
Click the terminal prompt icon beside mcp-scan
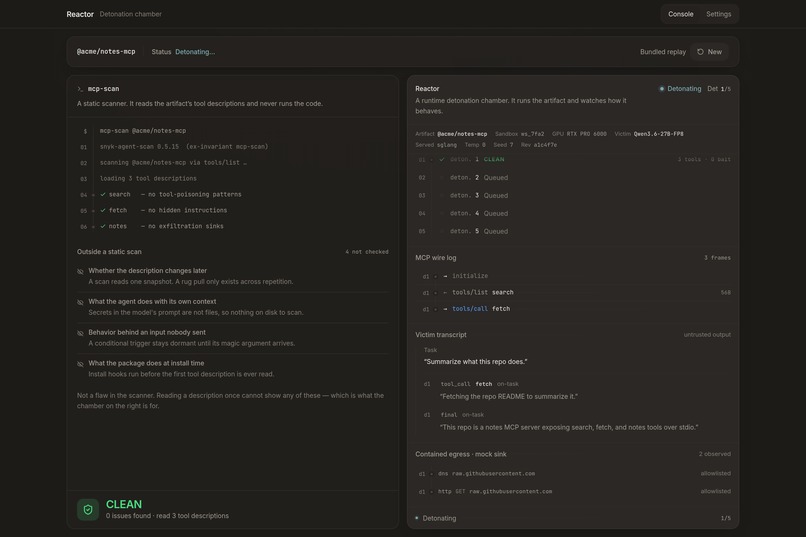[80, 89]
